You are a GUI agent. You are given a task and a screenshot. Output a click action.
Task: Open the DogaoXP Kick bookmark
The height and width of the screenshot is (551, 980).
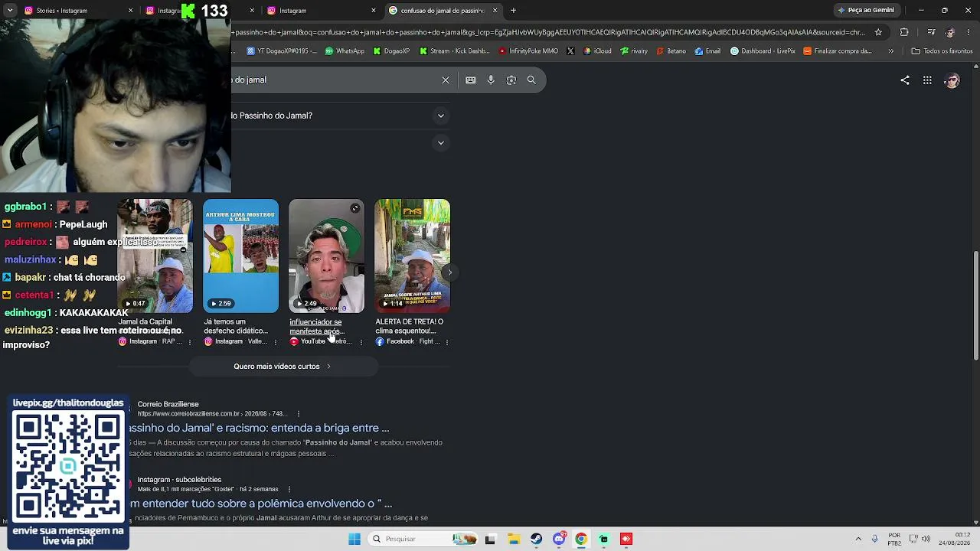click(391, 51)
